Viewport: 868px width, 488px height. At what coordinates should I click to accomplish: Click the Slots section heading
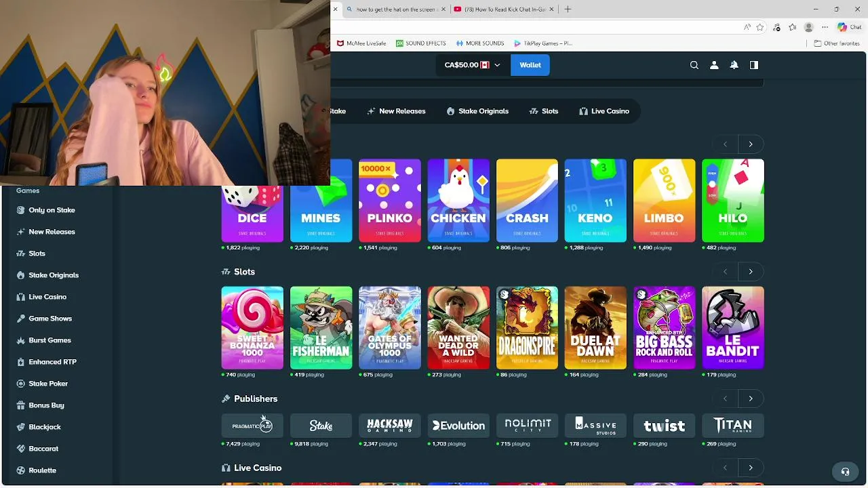click(244, 272)
